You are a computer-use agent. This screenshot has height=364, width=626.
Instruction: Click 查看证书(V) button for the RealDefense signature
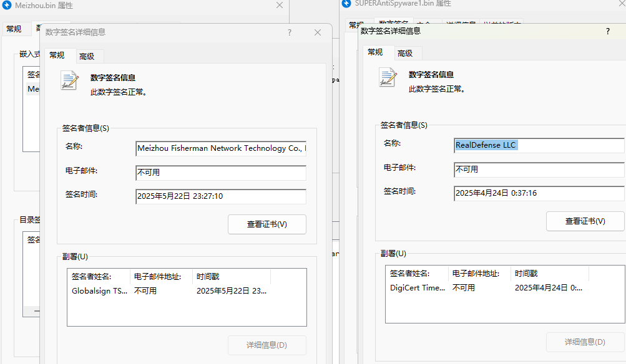point(585,221)
